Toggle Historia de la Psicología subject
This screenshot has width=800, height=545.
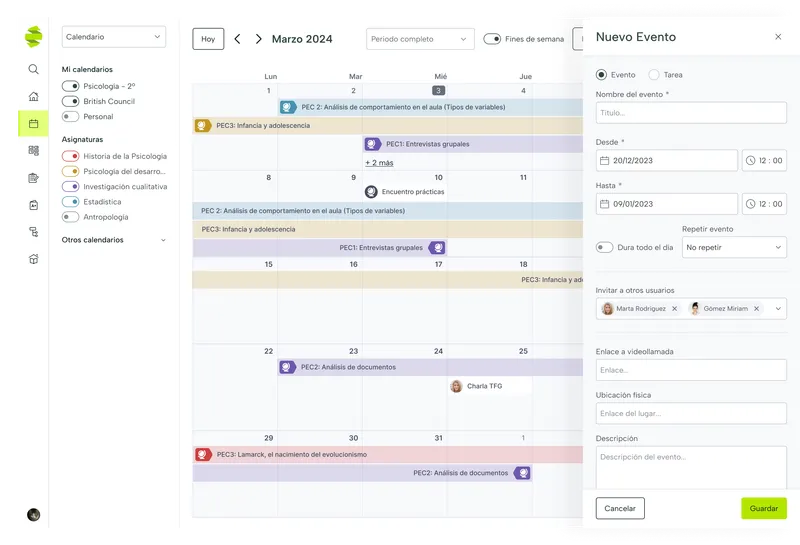70,156
